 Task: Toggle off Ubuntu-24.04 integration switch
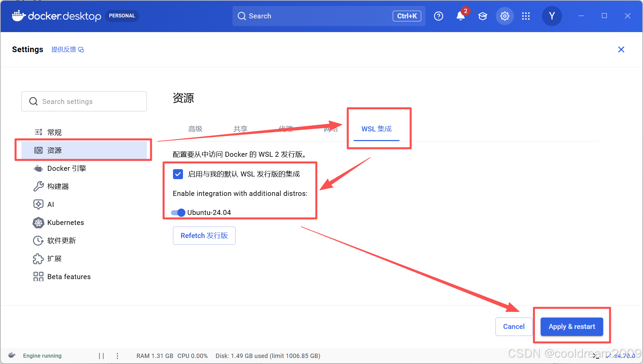pyautogui.click(x=178, y=213)
